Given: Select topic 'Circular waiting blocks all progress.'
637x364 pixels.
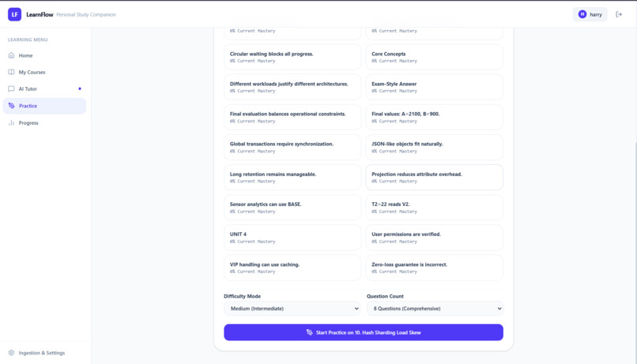Looking at the screenshot, I should point(292,57).
